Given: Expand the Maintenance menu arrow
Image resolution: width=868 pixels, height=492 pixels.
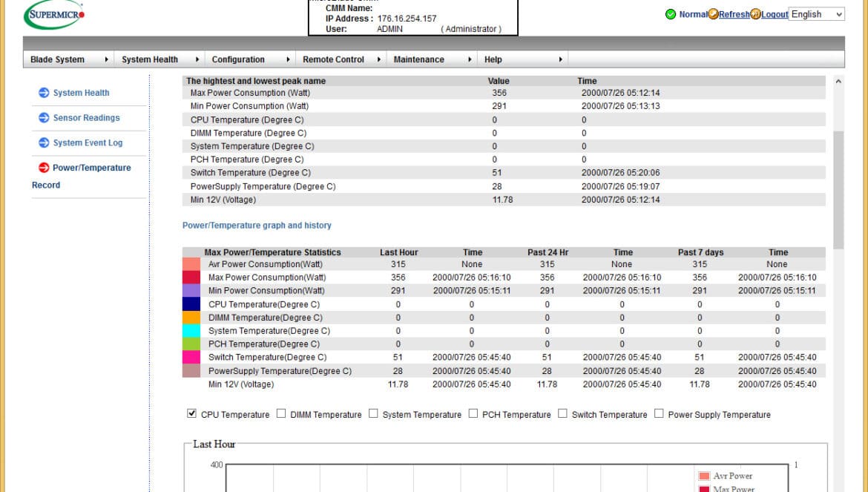Looking at the screenshot, I should click(x=470, y=59).
